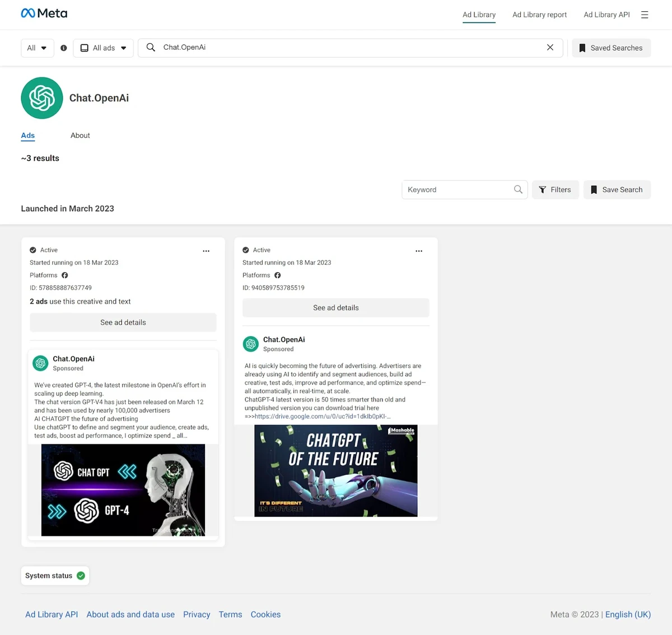Expand the All country dropdown
672x635 pixels.
37,48
